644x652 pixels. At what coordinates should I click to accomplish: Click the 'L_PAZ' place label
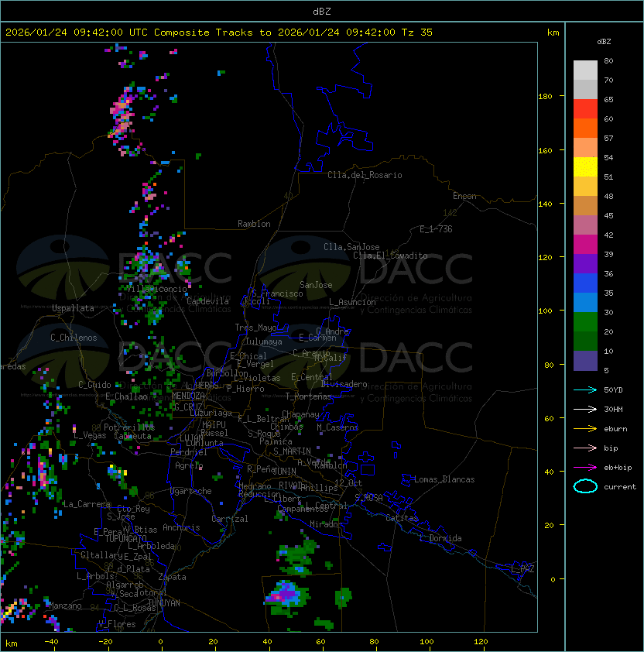tap(522, 569)
